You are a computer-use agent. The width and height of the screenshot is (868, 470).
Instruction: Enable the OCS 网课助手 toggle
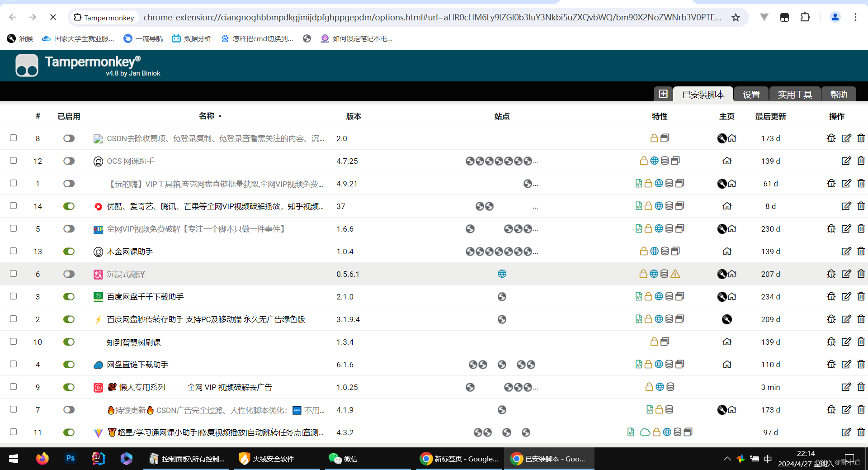pos(69,161)
